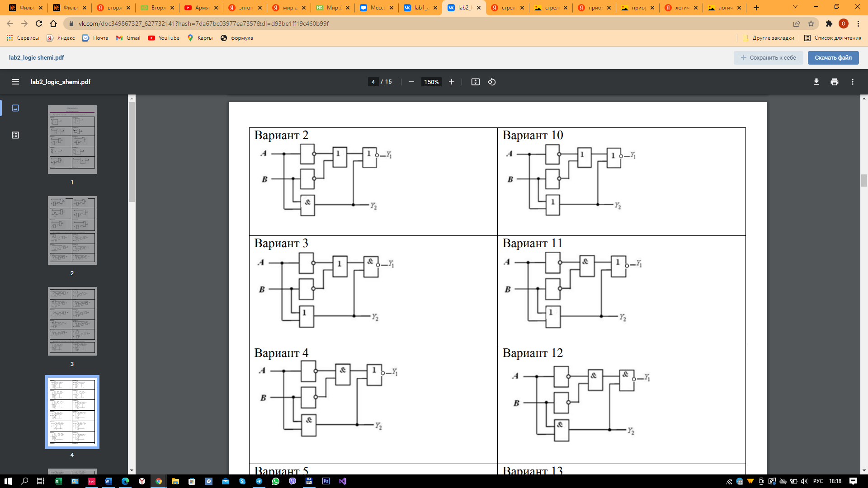
Task: Open WhatsApp from the taskbar
Action: click(x=276, y=481)
